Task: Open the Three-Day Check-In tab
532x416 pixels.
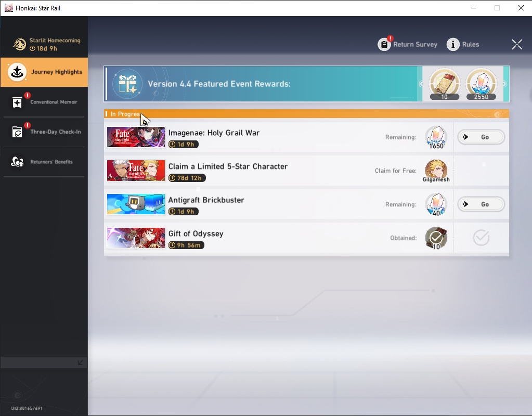Action: [44, 132]
